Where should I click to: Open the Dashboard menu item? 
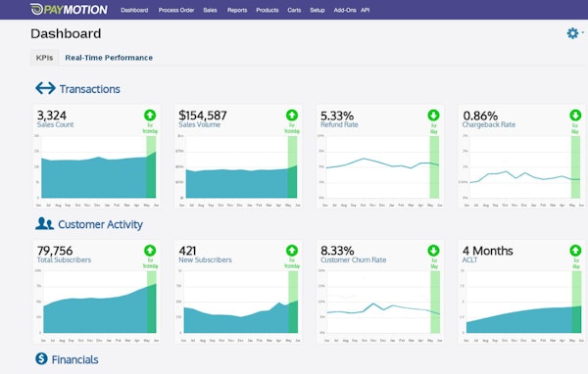click(134, 10)
